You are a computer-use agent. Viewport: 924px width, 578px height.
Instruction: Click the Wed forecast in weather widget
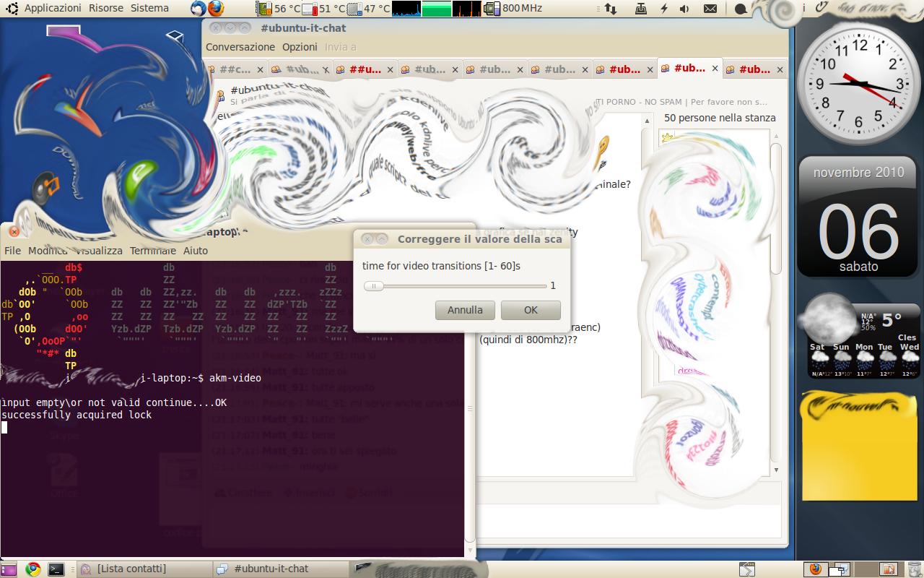click(x=910, y=359)
